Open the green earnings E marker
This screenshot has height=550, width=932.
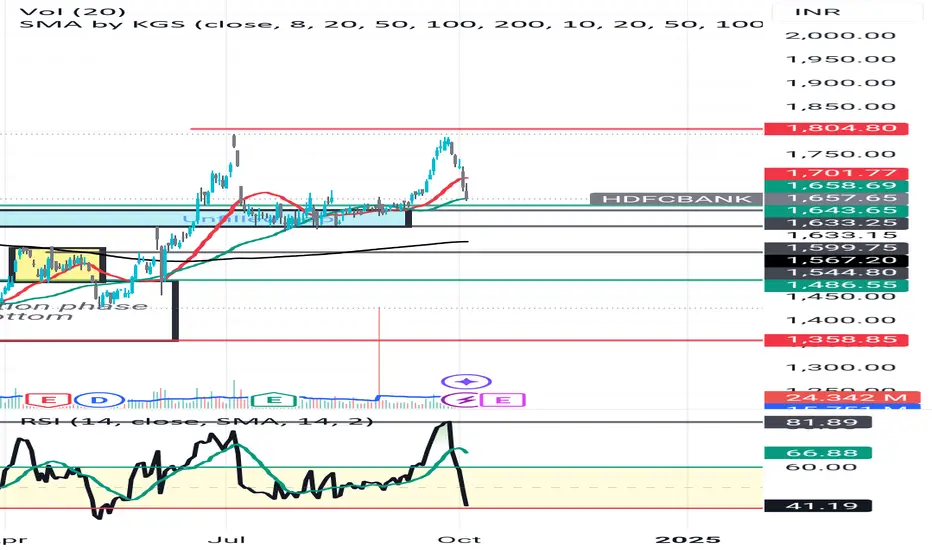coord(273,400)
